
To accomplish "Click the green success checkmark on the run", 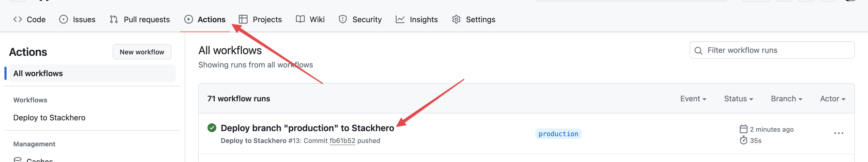I will coord(212,128).
